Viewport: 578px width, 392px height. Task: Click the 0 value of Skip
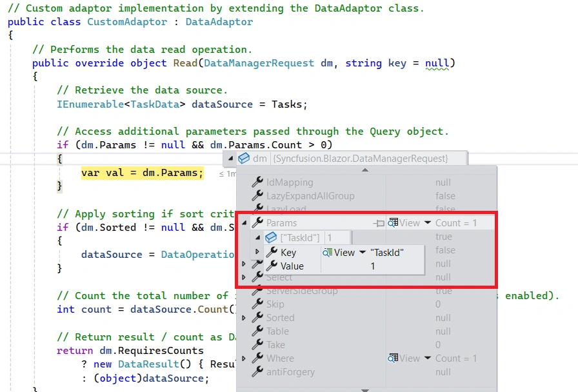(437, 304)
